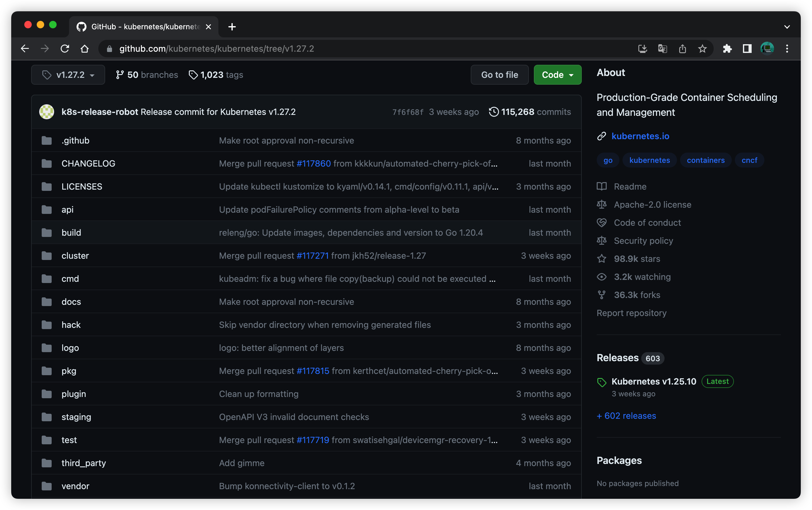Toggle the browser side panel icon
The width and height of the screenshot is (812, 510).
(747, 49)
